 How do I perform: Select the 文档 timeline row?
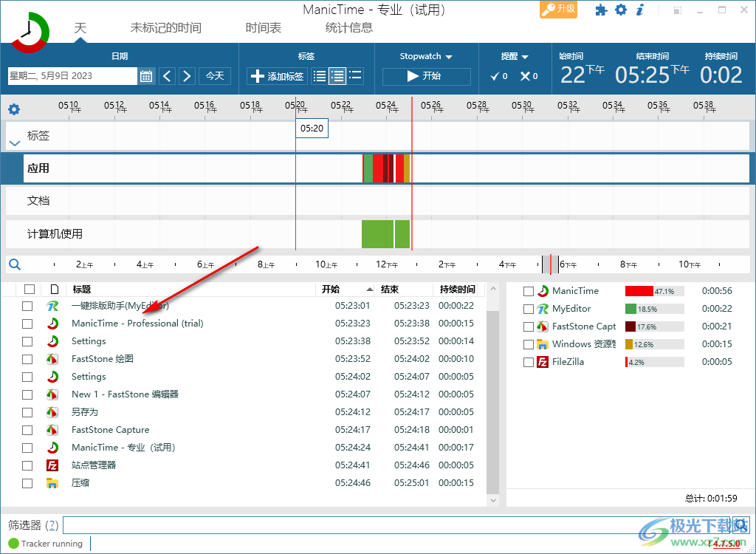(378, 201)
